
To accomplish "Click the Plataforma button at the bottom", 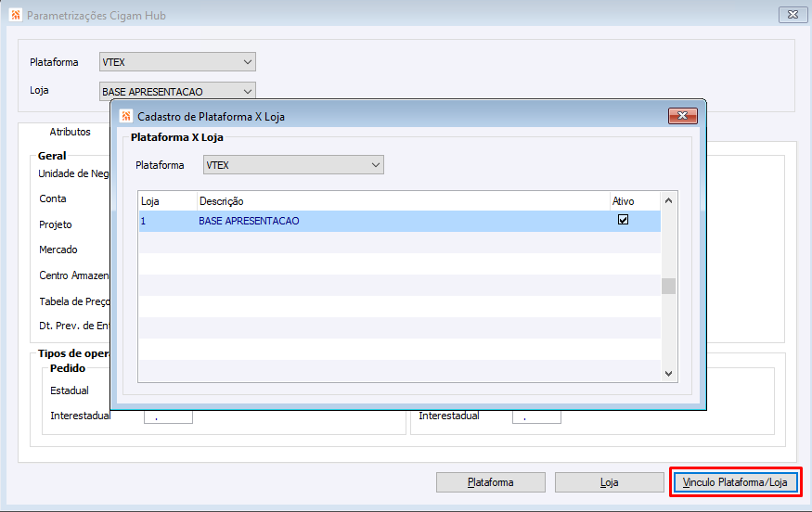I will [x=490, y=482].
